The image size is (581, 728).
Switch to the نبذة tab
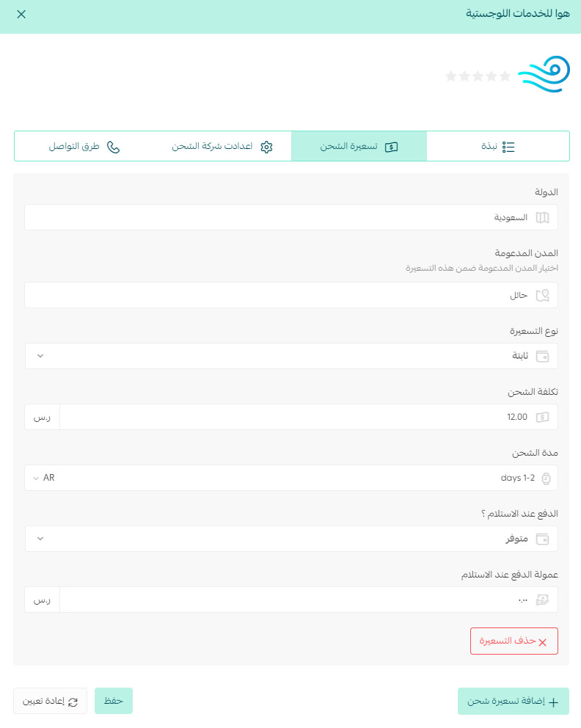coord(498,147)
